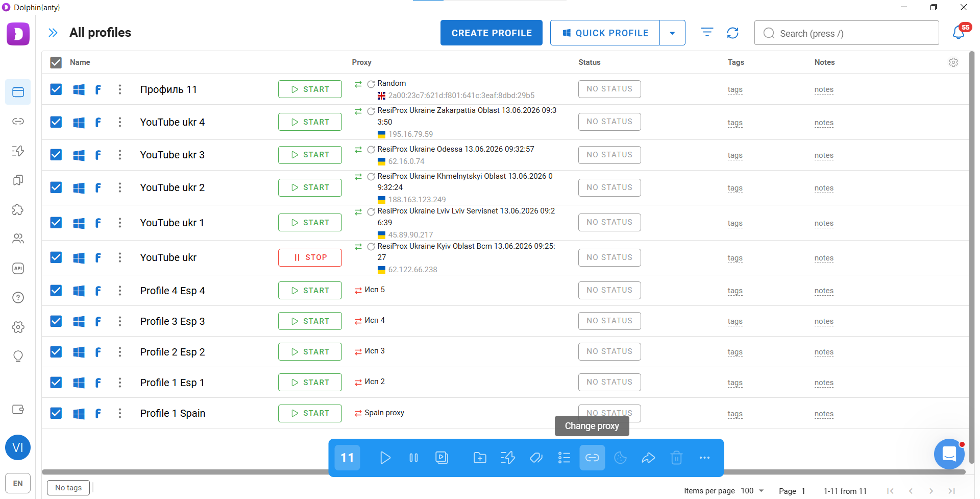The width and height of the screenshot is (980, 499).
Task: Open three-dot menu for Profile 3 Esp 3
Action: (120, 321)
